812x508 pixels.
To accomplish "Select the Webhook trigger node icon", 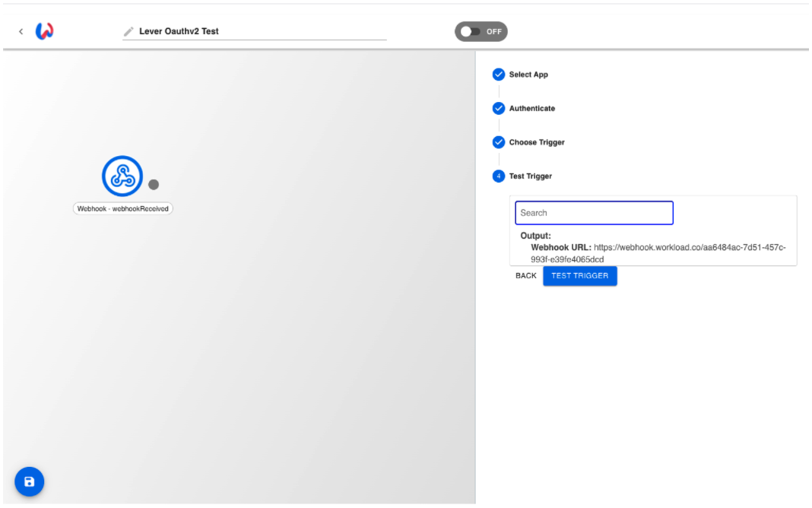I will (x=122, y=176).
